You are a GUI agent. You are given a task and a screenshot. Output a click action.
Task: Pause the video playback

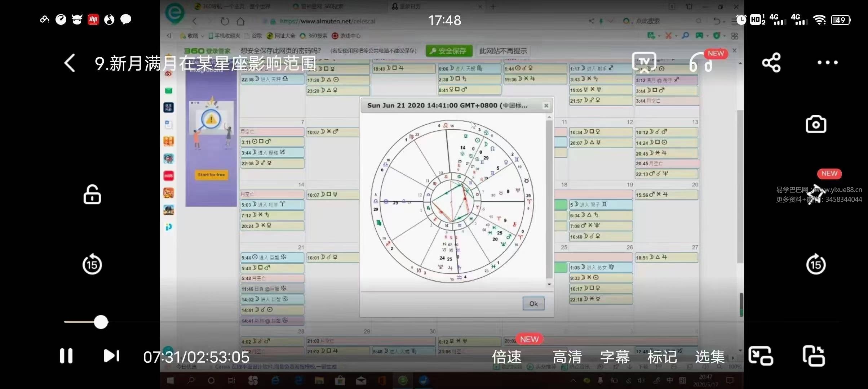[x=66, y=356]
